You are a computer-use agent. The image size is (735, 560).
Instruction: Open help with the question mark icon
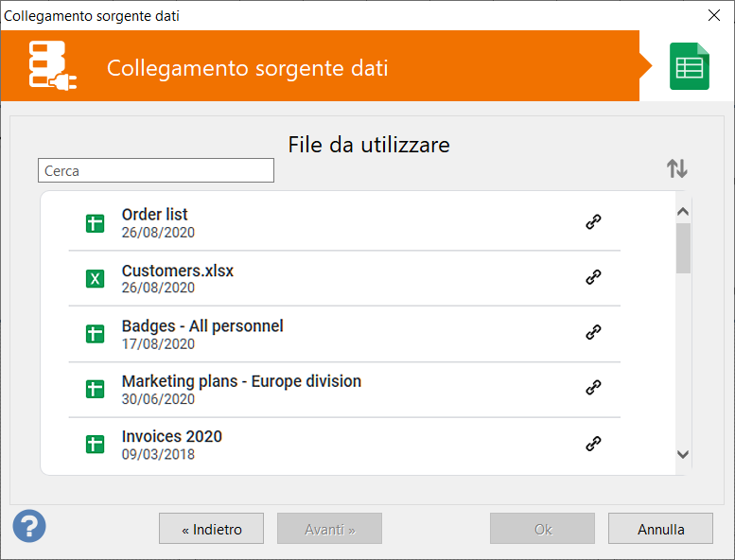pyautogui.click(x=29, y=526)
